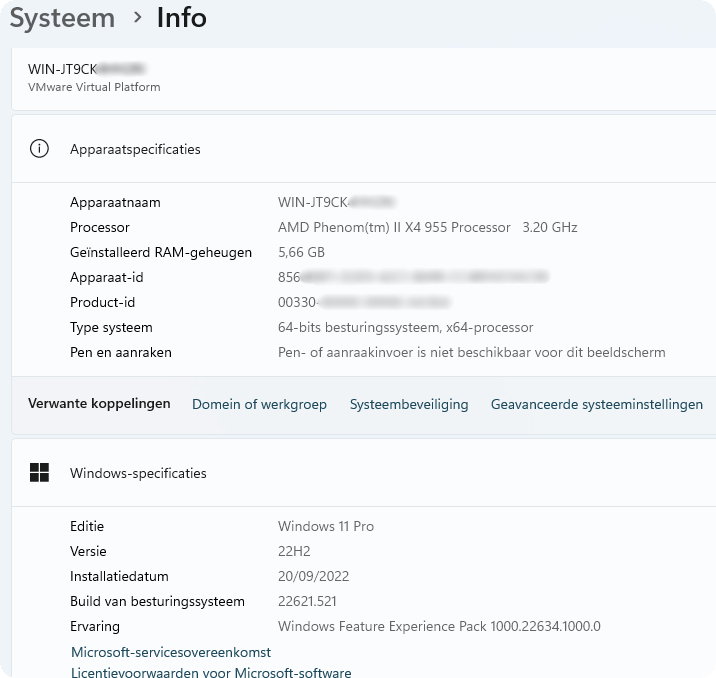Screen dimensions: 716x678
Task: Open the Microsoft-servicesovereenkomst link
Action: click(x=171, y=652)
